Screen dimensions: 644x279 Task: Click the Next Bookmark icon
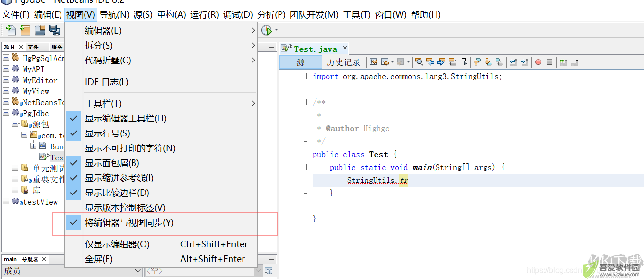tap(488, 62)
